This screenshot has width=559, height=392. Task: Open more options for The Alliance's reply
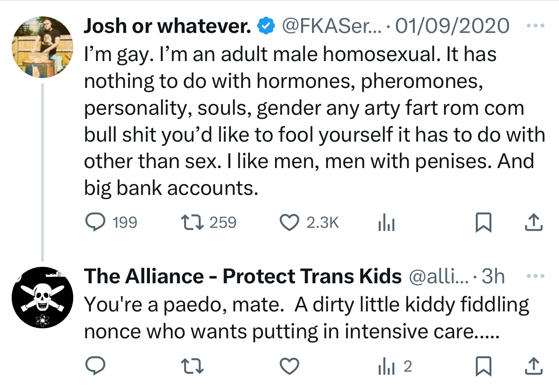click(x=534, y=276)
